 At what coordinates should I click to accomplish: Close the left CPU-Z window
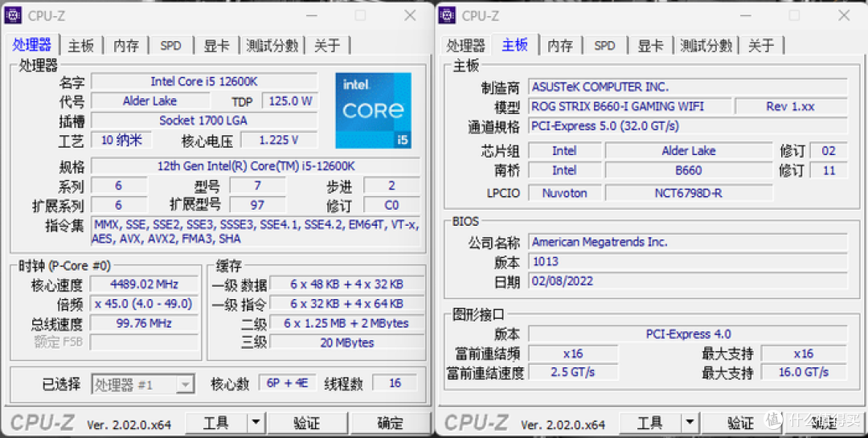pos(410,15)
